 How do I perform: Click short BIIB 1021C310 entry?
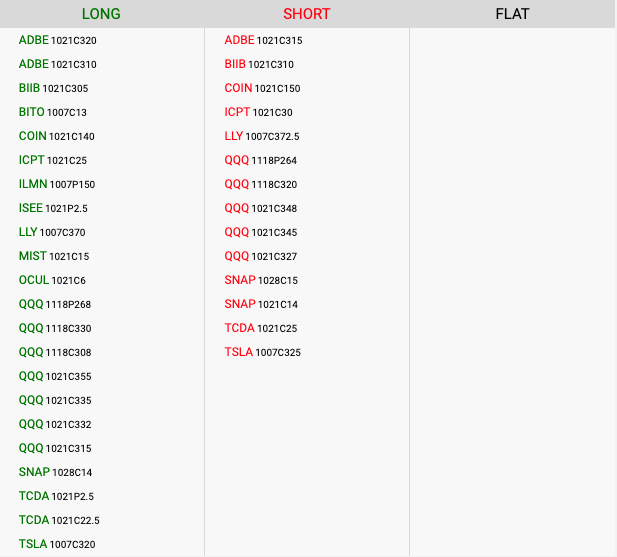tap(259, 64)
